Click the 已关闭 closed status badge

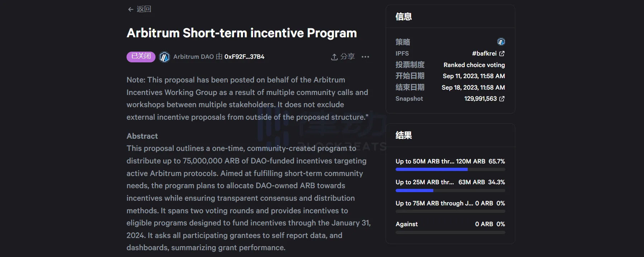click(x=141, y=57)
